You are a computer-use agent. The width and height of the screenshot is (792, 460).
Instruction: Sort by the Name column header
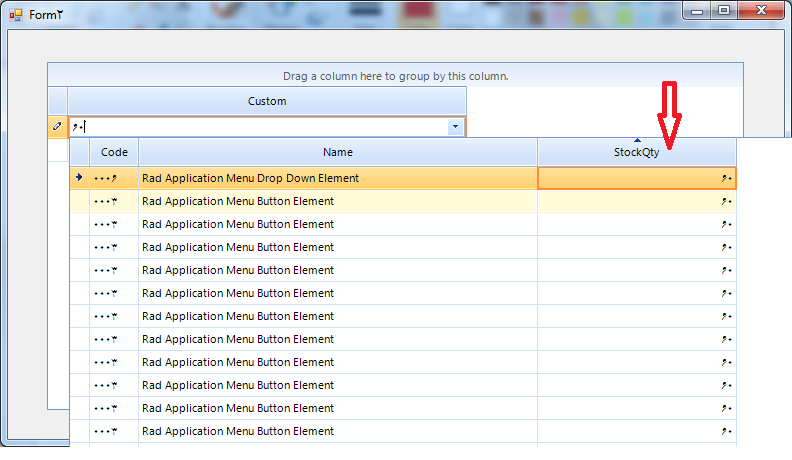338,152
